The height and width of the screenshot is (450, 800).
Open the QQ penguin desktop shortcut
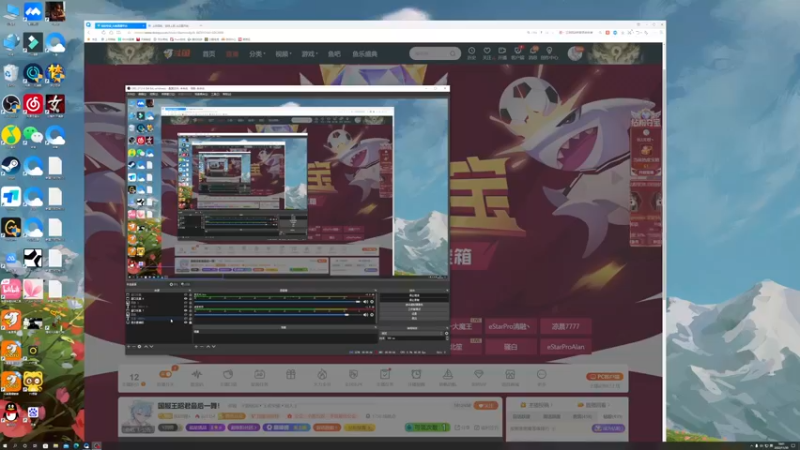(x=11, y=412)
